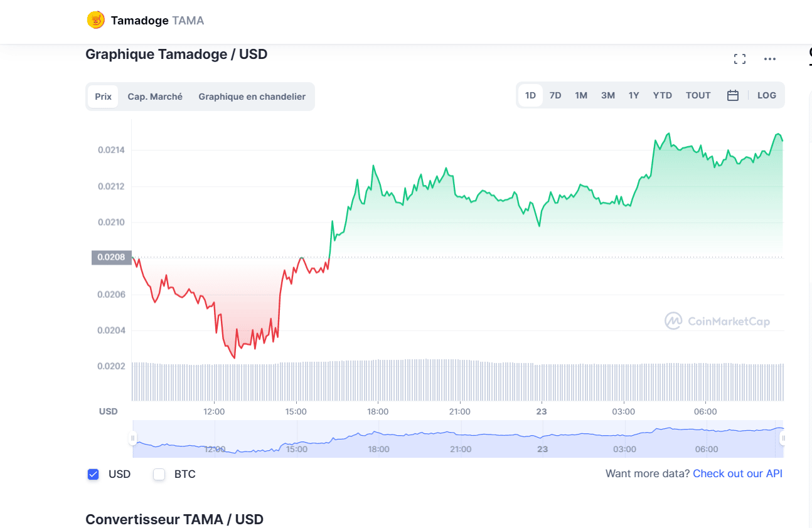Switch to the Cap. Marché tab
The width and height of the screenshot is (812, 528).
point(155,97)
